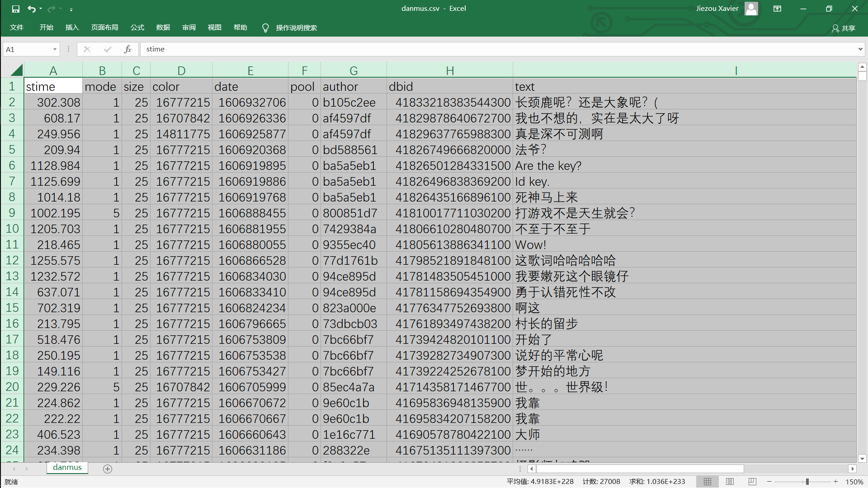The width and height of the screenshot is (868, 488).
Task: Click the Save icon in quick access toolbar
Action: coord(16,9)
